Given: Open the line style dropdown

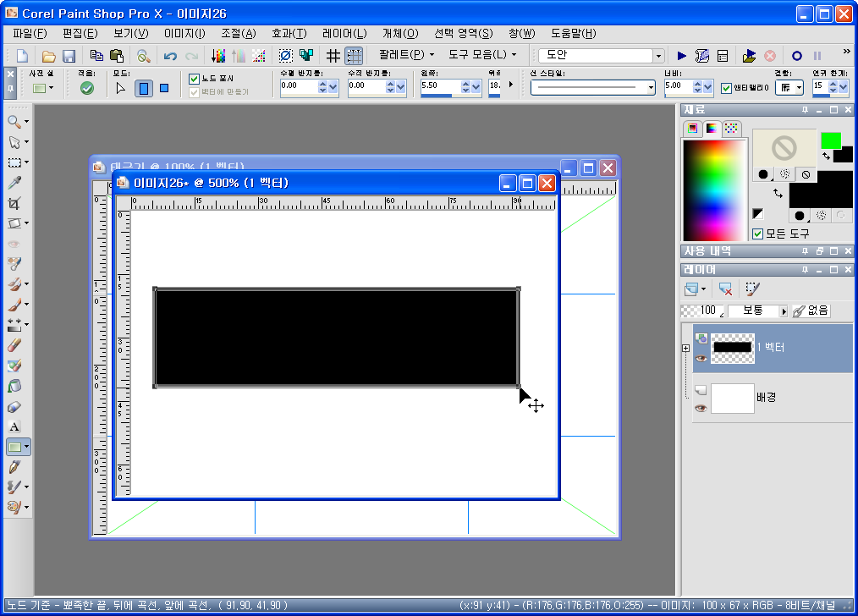Looking at the screenshot, I should [651, 87].
